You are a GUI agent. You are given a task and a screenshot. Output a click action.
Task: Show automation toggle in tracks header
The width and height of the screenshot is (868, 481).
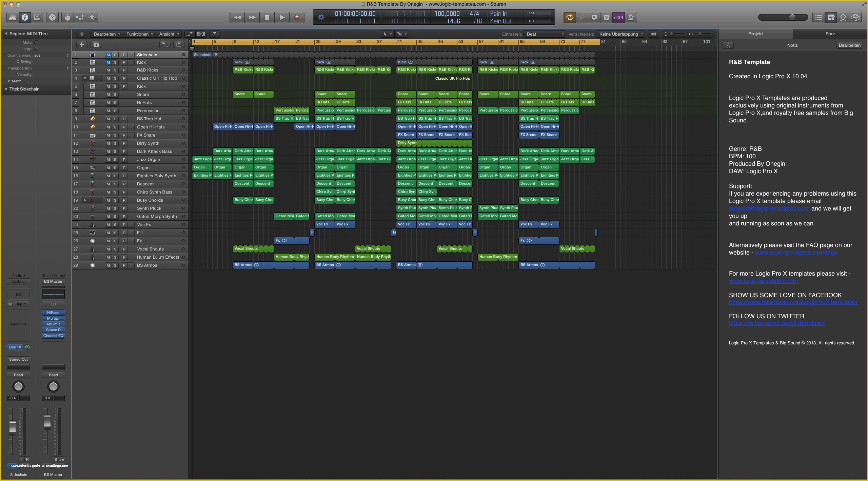pyautogui.click(x=190, y=34)
